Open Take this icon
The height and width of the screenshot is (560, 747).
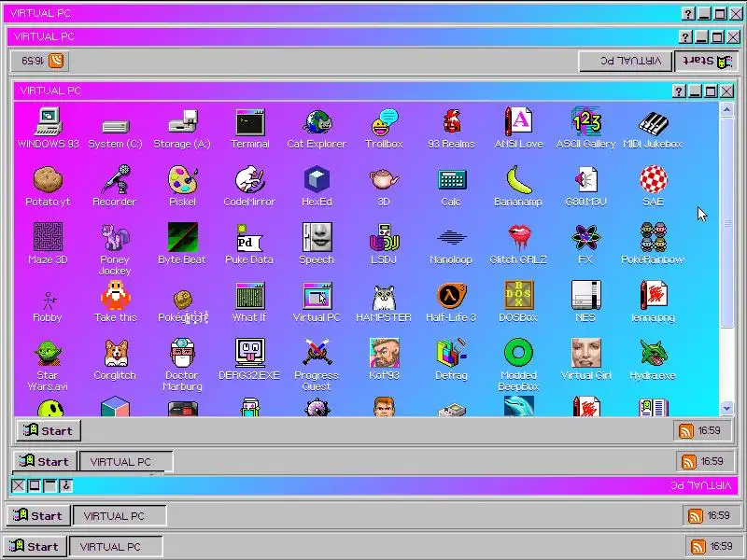coord(115,295)
